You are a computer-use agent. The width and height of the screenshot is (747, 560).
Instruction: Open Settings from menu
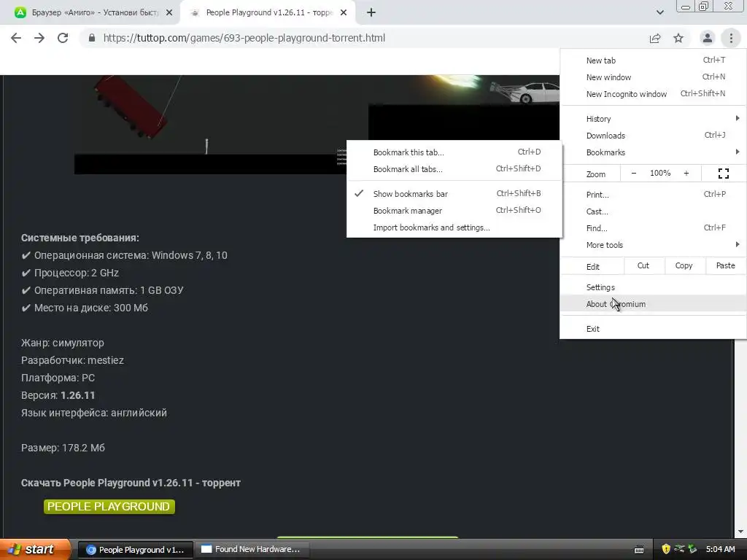(x=653, y=287)
